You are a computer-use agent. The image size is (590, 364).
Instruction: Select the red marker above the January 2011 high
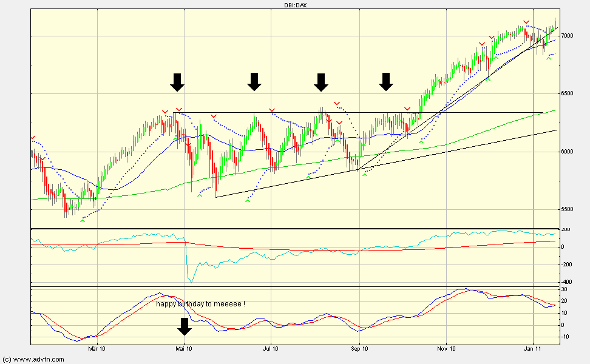point(526,22)
